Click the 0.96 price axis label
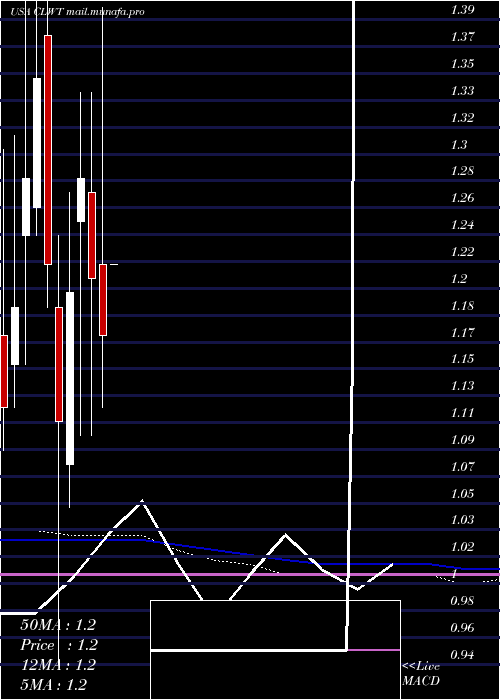This screenshot has width=500, height=700. [462, 628]
